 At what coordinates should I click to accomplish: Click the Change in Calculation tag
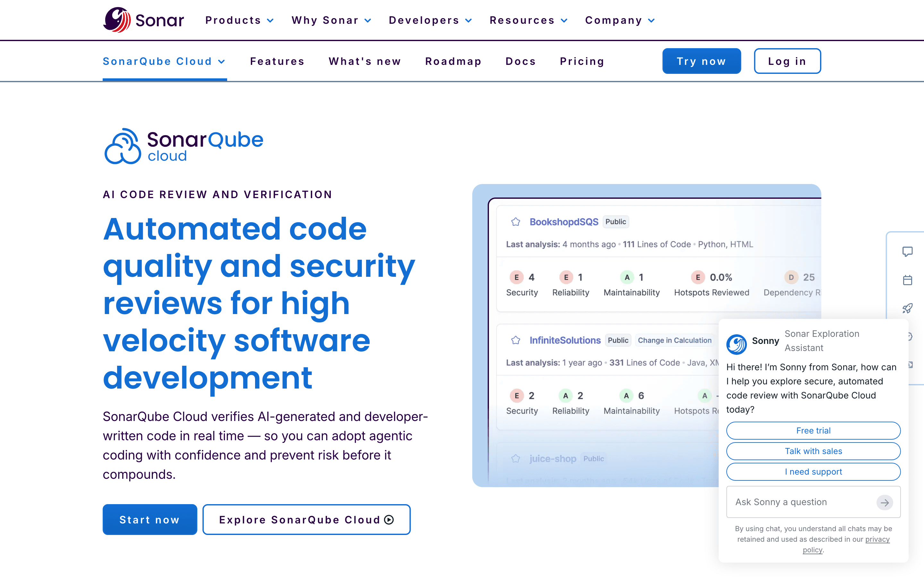[675, 340]
